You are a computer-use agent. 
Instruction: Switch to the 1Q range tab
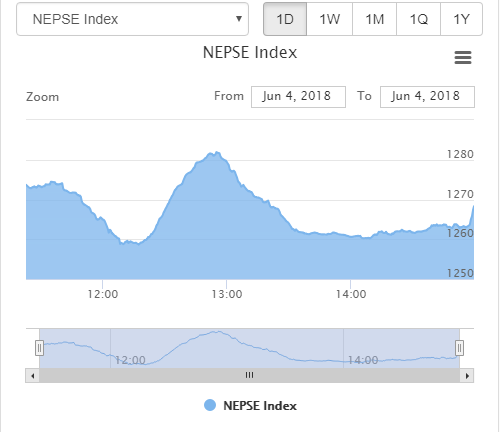418,19
